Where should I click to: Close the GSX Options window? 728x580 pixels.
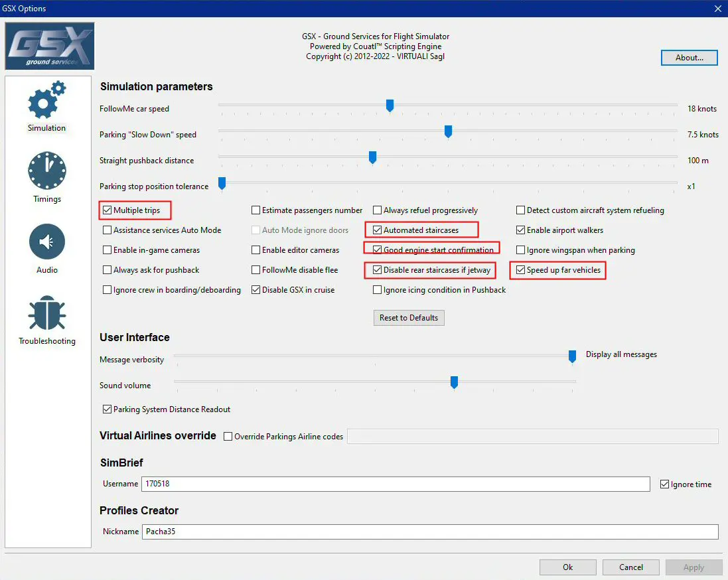point(718,9)
